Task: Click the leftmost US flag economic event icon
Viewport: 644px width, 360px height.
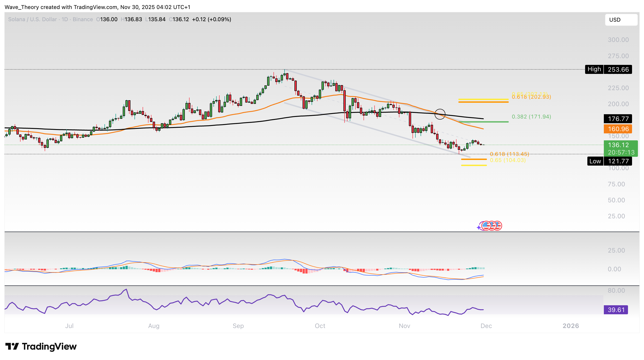Action: pos(486,226)
